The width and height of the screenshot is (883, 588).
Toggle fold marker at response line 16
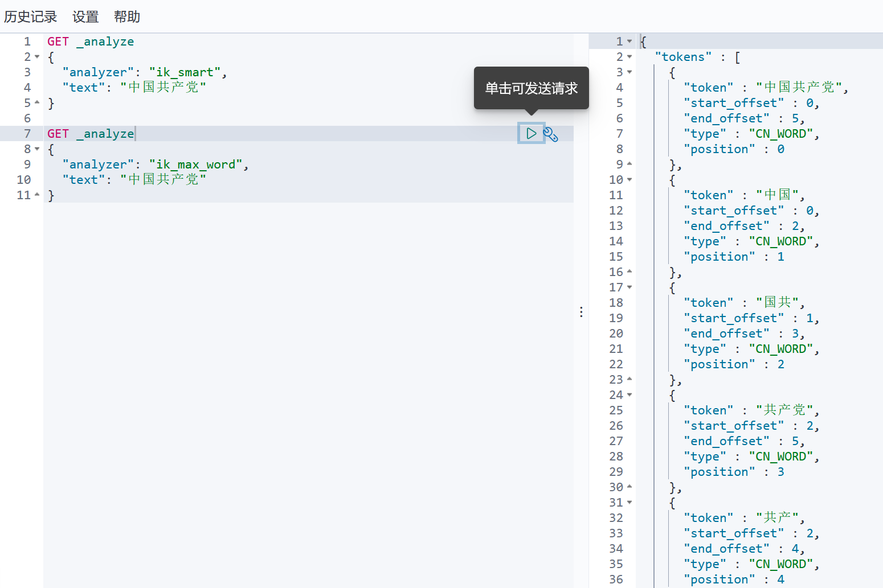click(x=629, y=272)
